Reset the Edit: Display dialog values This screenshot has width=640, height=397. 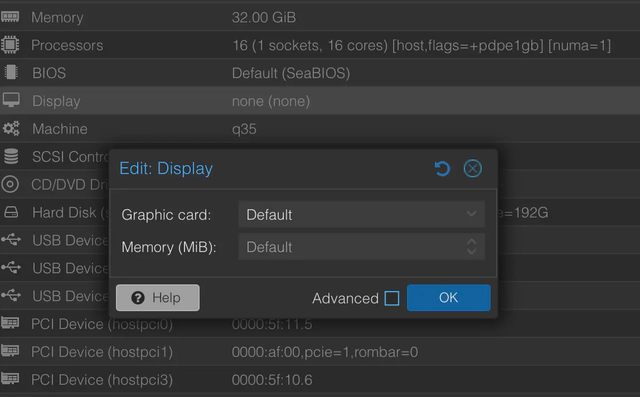442,169
